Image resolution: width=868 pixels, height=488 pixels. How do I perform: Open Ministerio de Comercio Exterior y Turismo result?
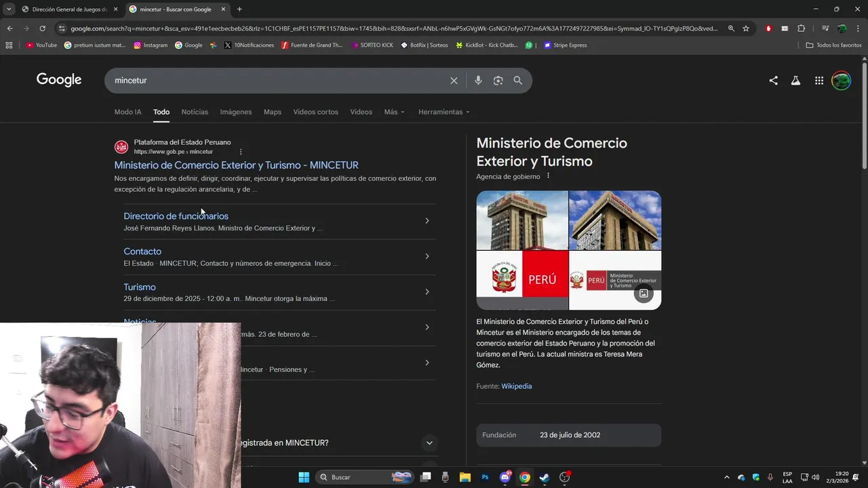(236, 165)
